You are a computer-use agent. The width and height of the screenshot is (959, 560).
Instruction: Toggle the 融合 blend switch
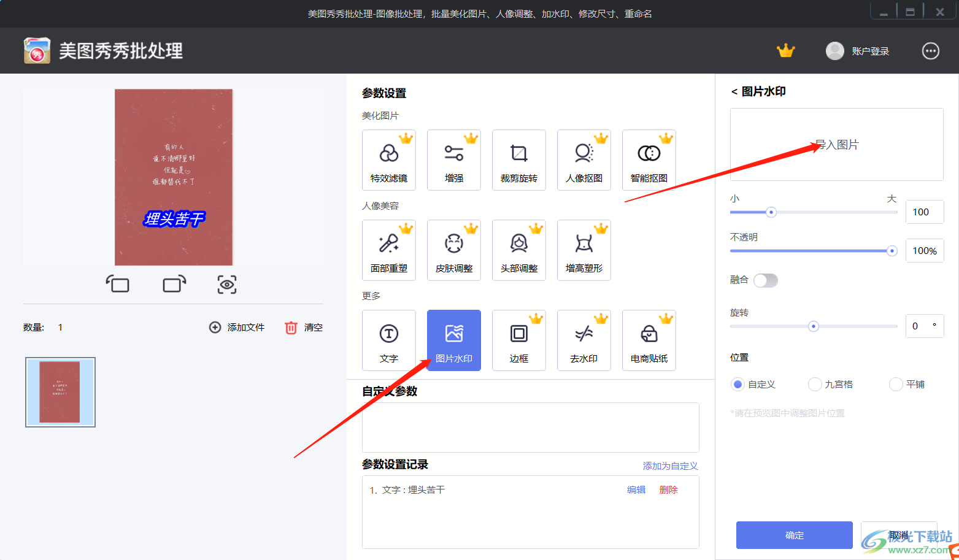click(x=766, y=280)
